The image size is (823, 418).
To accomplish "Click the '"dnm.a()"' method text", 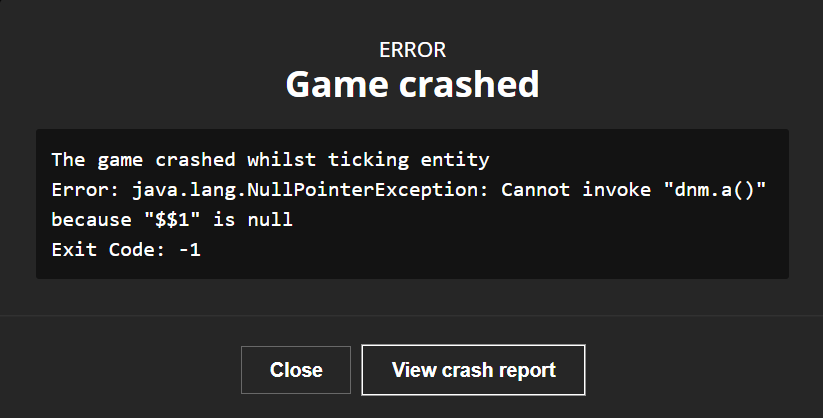I will (x=715, y=189).
